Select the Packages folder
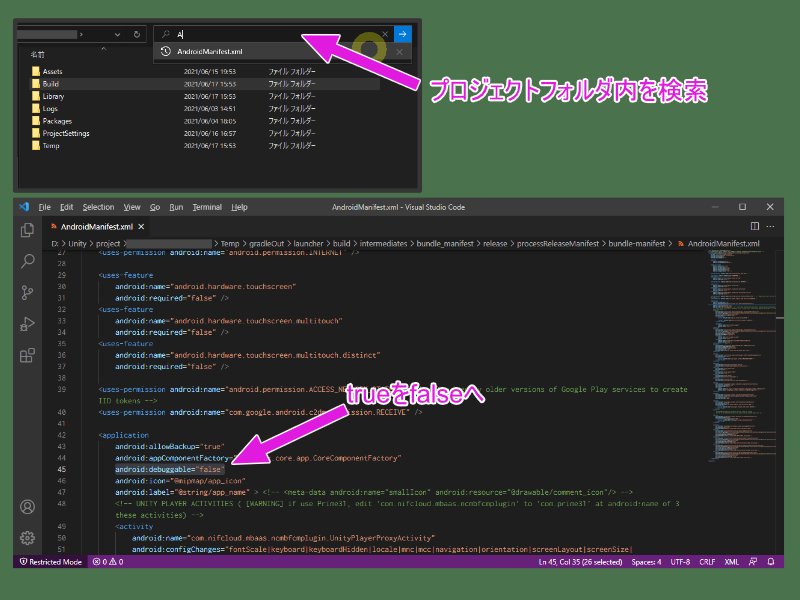The height and width of the screenshot is (600, 800). (x=57, y=121)
